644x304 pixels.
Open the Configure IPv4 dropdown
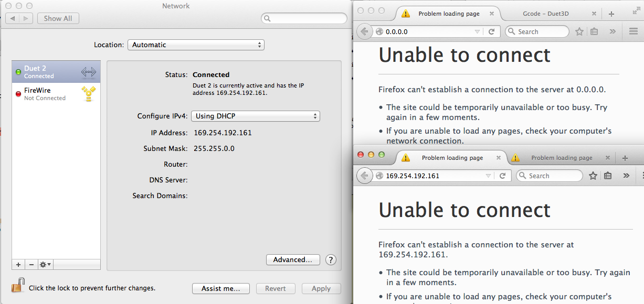256,116
